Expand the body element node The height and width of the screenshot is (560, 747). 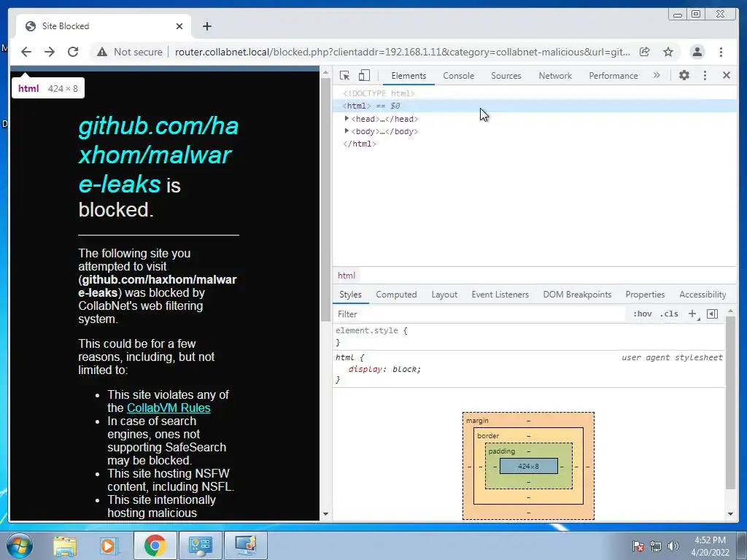tap(347, 131)
